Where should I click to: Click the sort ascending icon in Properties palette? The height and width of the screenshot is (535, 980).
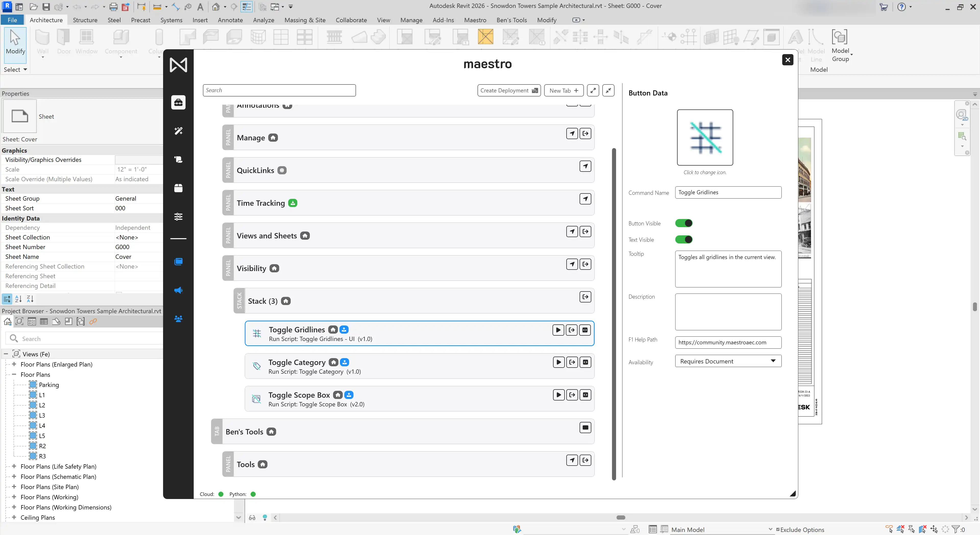click(18, 299)
